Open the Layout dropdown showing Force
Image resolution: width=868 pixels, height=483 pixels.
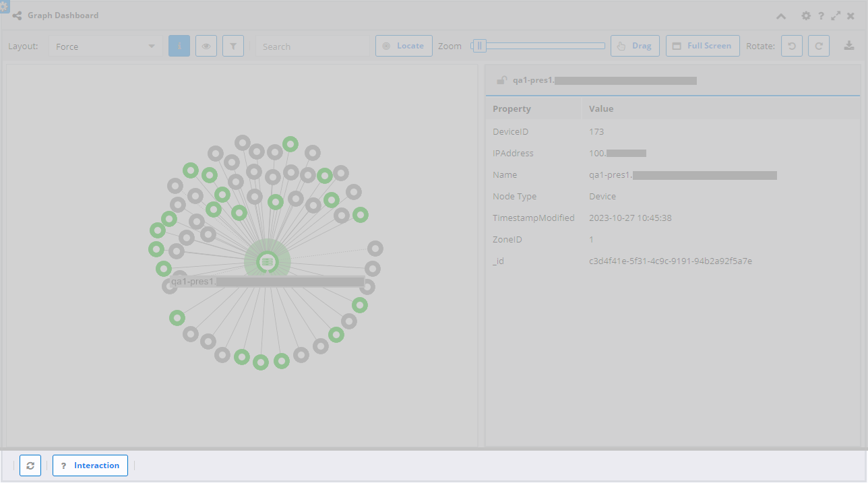tap(104, 45)
